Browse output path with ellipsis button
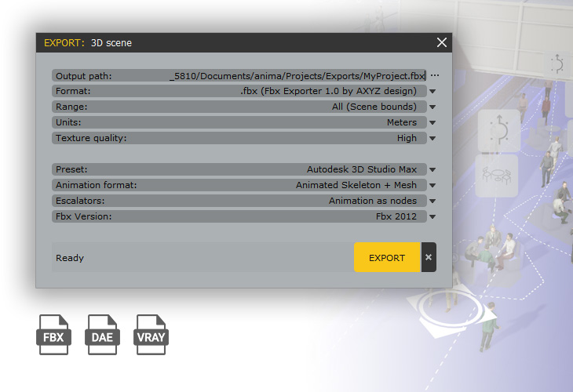Screen dimensions: 573x392 click(x=435, y=75)
